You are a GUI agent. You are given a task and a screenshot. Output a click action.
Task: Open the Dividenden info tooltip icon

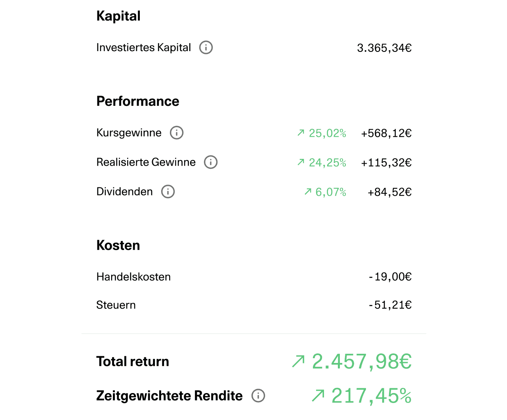click(x=168, y=192)
